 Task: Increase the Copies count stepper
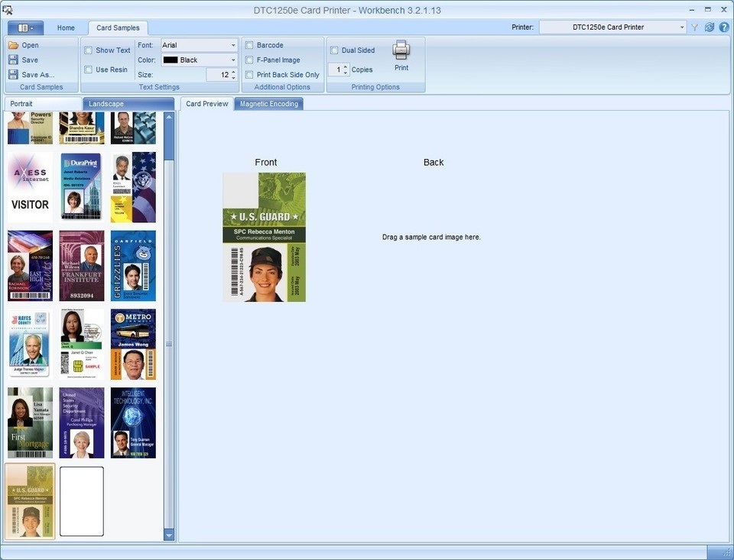pos(346,66)
